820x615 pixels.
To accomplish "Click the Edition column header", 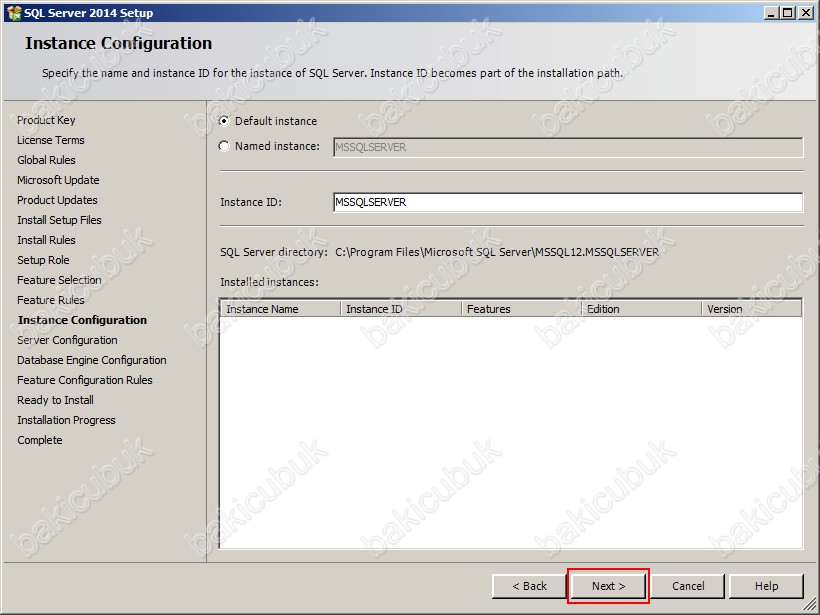I will (x=642, y=309).
